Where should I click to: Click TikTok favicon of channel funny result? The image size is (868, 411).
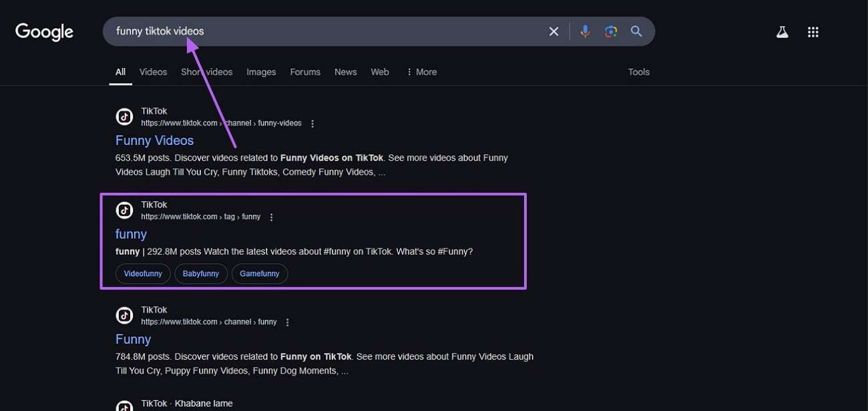click(x=124, y=316)
